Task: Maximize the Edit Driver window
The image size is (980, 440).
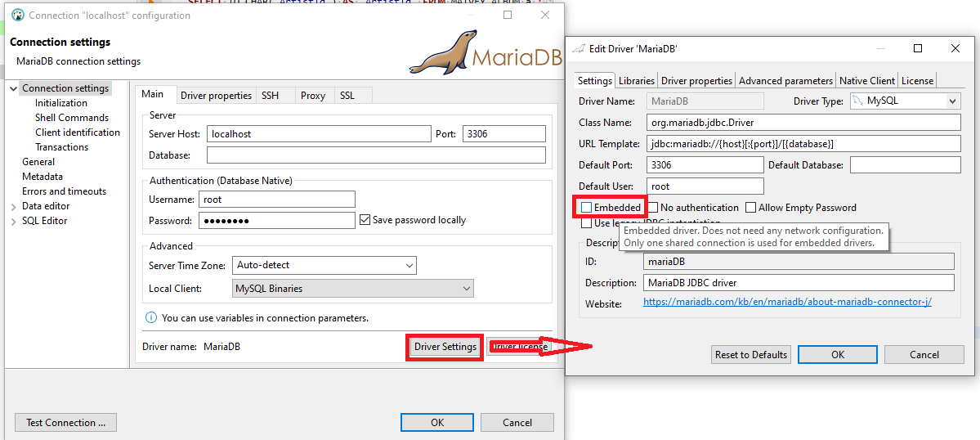Action: pos(918,49)
